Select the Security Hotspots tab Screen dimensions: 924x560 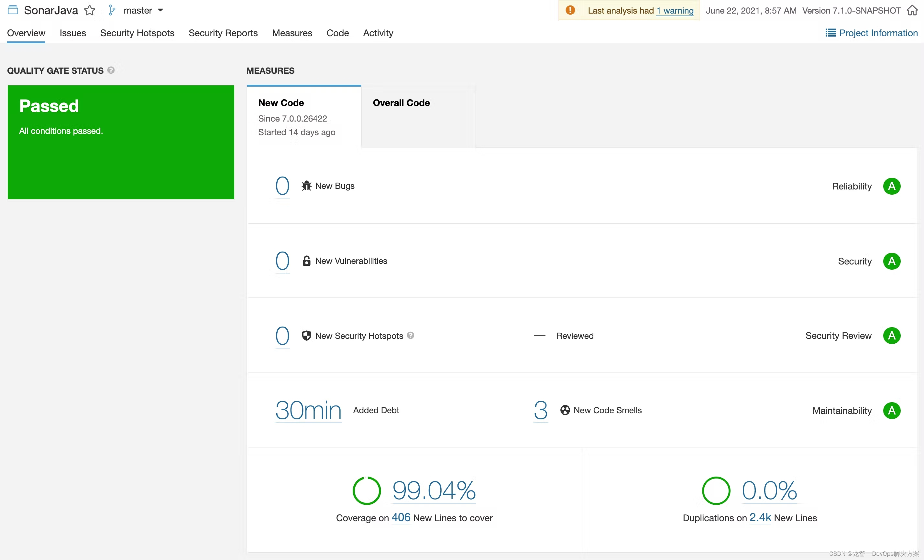click(137, 32)
